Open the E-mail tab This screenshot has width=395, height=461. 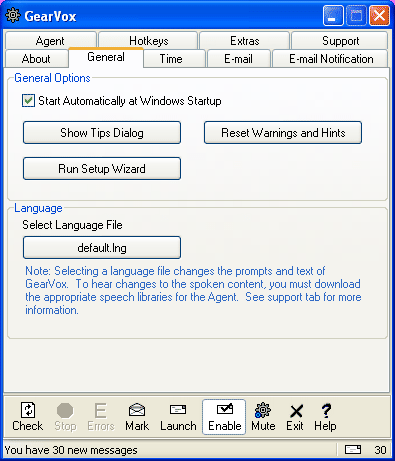[x=238, y=59]
